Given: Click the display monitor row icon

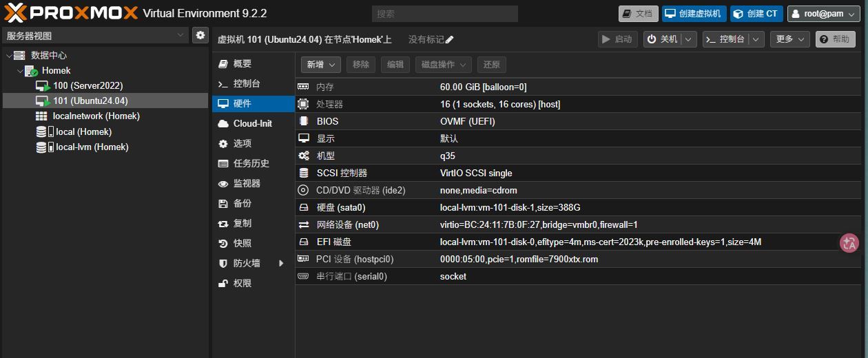Looking at the screenshot, I should click(x=303, y=138).
